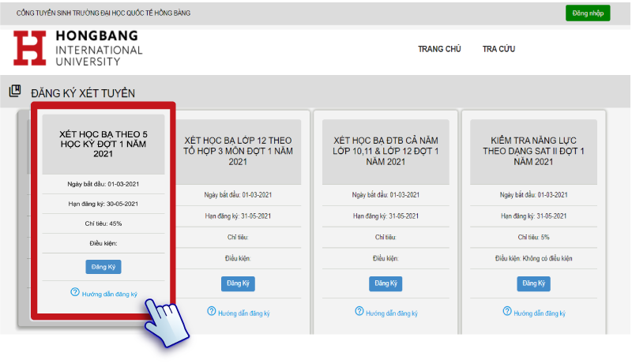Click the Hong Bang University logo
Image resolution: width=632 pixels, height=364 pixels.
(77, 48)
